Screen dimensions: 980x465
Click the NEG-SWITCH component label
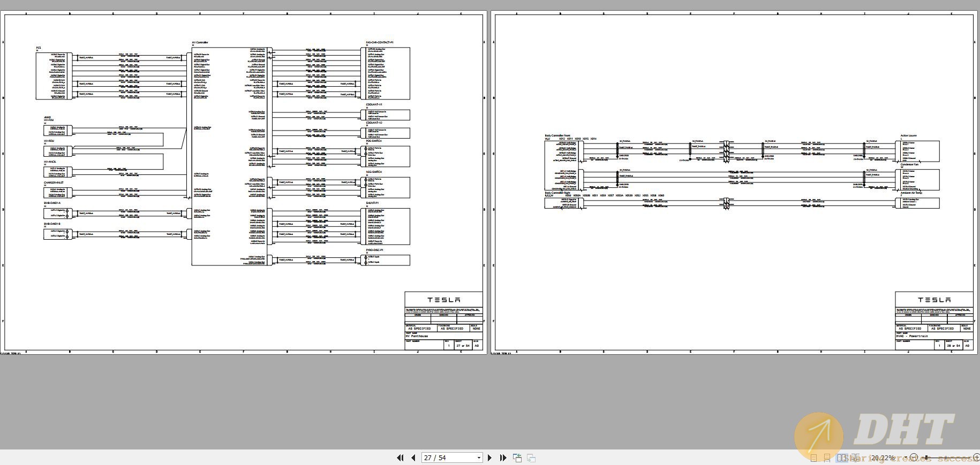coord(374,172)
